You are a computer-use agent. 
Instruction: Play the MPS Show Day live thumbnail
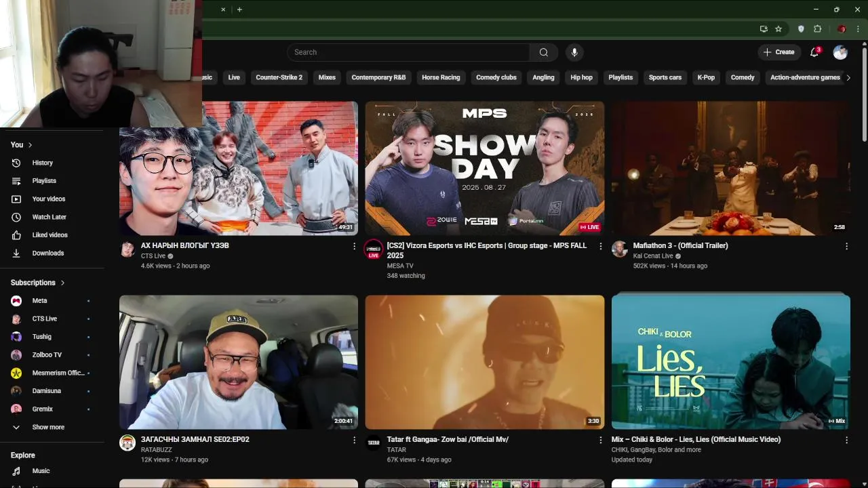(485, 168)
